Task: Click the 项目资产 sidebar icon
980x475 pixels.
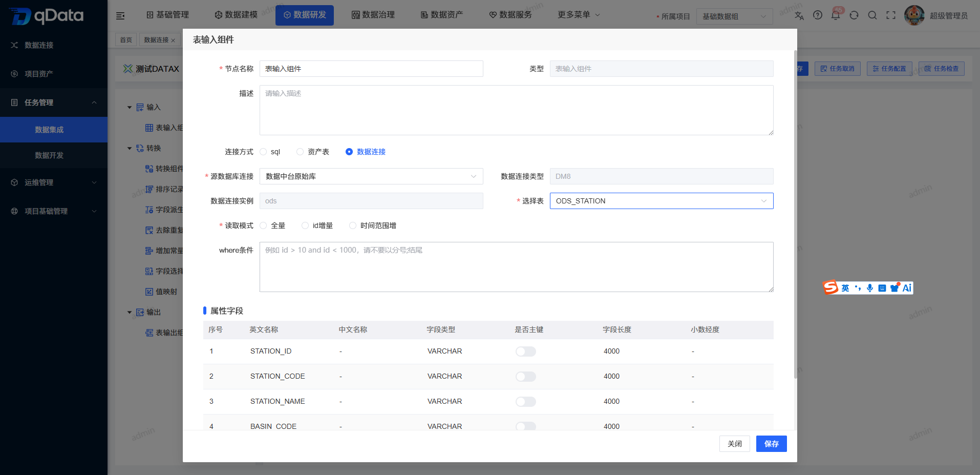Action: [x=14, y=74]
